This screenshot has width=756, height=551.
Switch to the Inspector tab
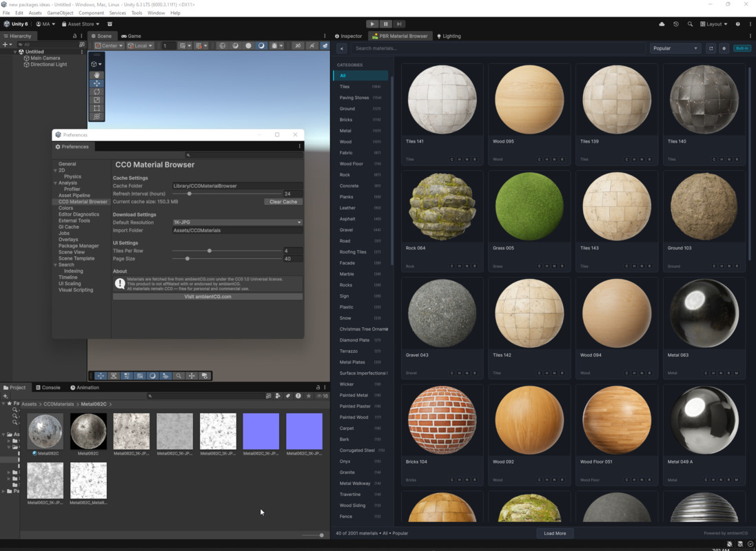click(348, 36)
